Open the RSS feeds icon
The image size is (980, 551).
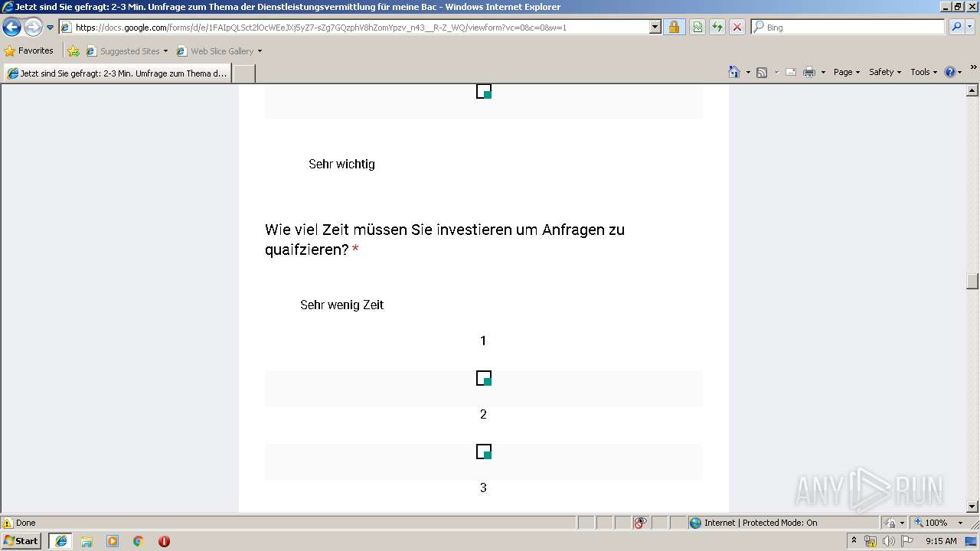pyautogui.click(x=762, y=72)
